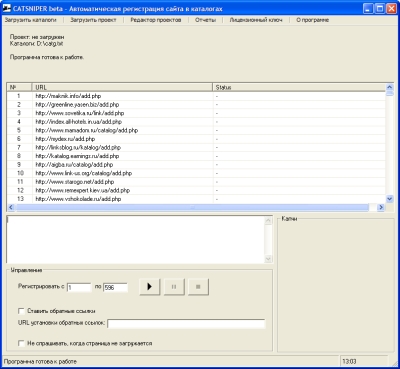Start registration with the play button

[x=149, y=287]
